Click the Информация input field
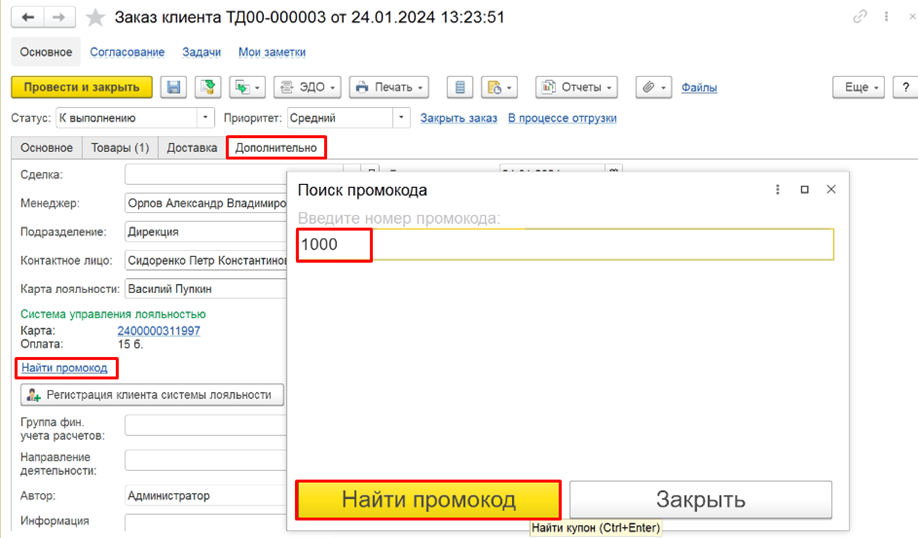The width and height of the screenshot is (918, 538). (205, 523)
